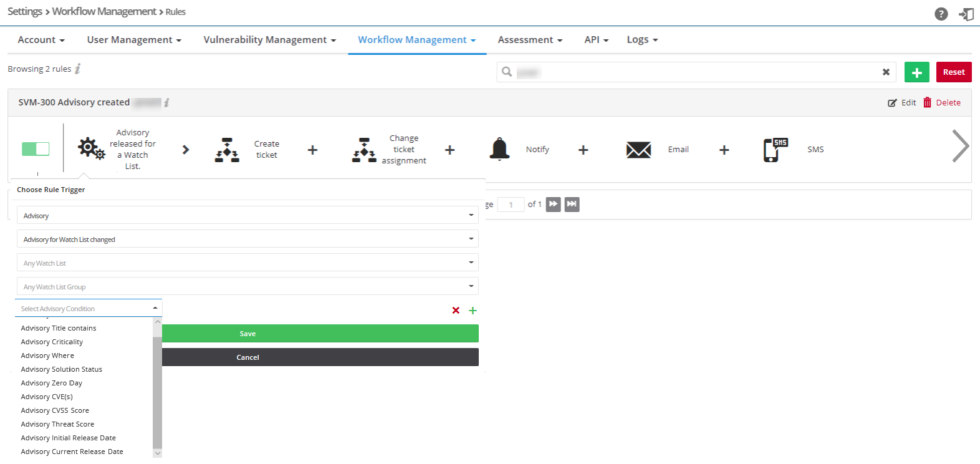
Task: Open the help question mark icon
Action: pyautogui.click(x=941, y=14)
